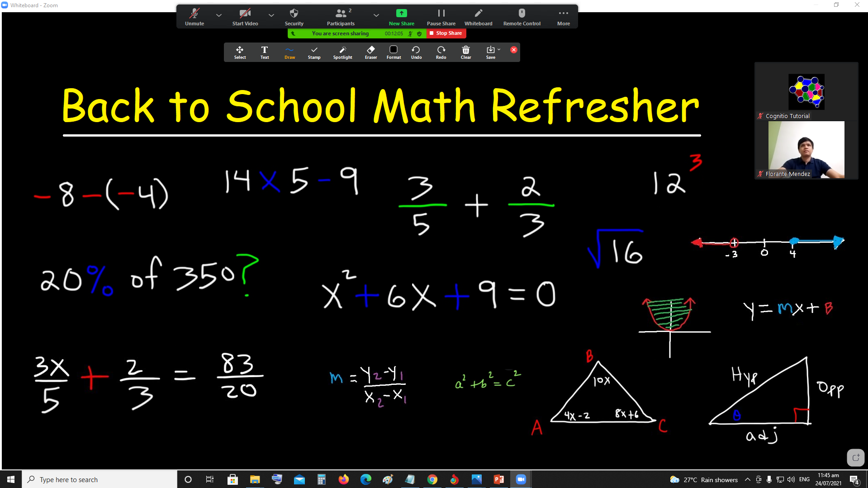
Task: Click the Windows taskbar search box
Action: pyautogui.click(x=100, y=479)
